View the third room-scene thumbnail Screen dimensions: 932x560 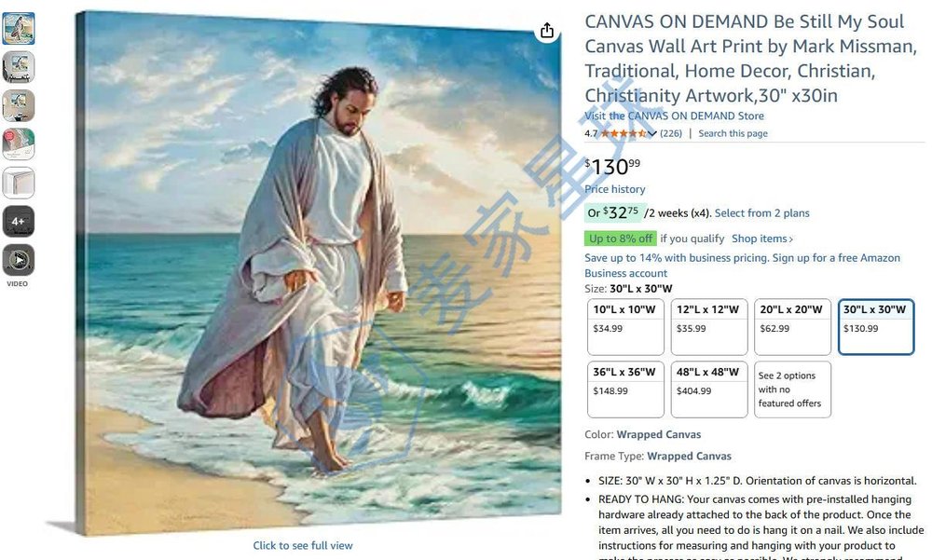[x=19, y=105]
